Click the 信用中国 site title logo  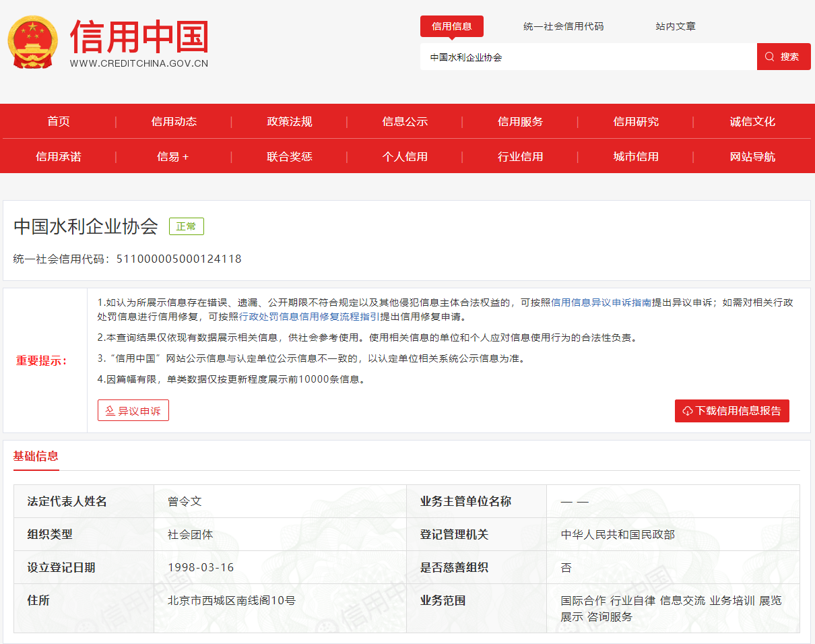click(x=139, y=37)
